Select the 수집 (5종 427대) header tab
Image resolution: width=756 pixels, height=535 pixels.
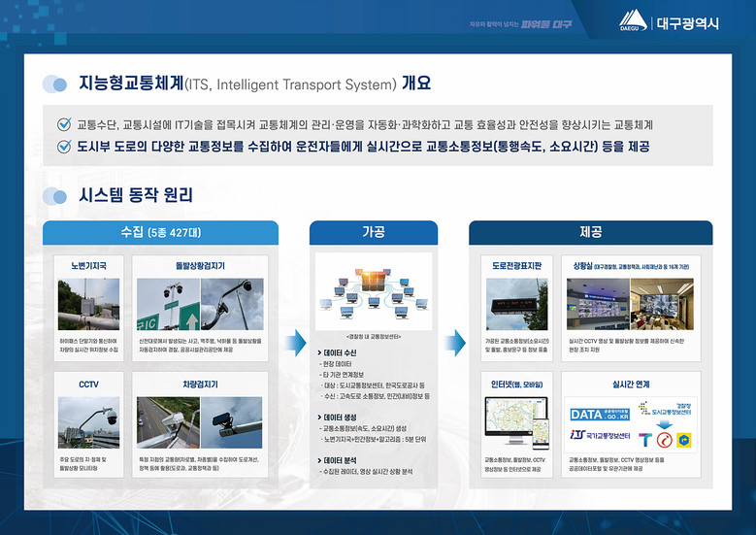click(x=160, y=233)
